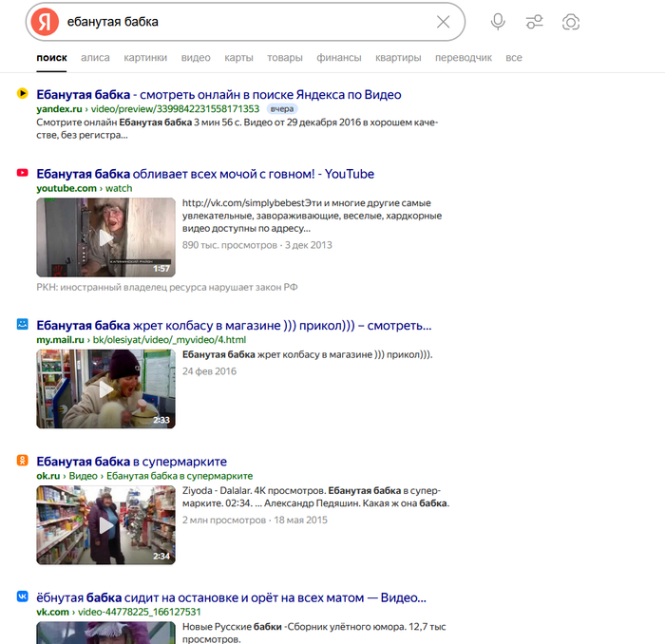The height and width of the screenshot is (644, 665).
Task: Click the 'watch' breadcrumb of the YouTube result
Action: [x=119, y=188]
